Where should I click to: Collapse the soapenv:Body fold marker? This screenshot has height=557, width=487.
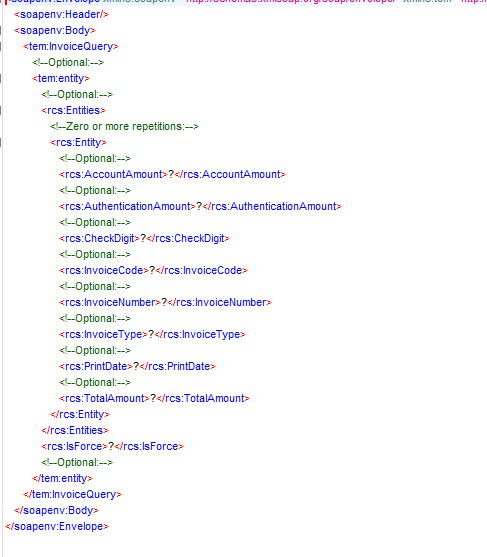(1, 31)
